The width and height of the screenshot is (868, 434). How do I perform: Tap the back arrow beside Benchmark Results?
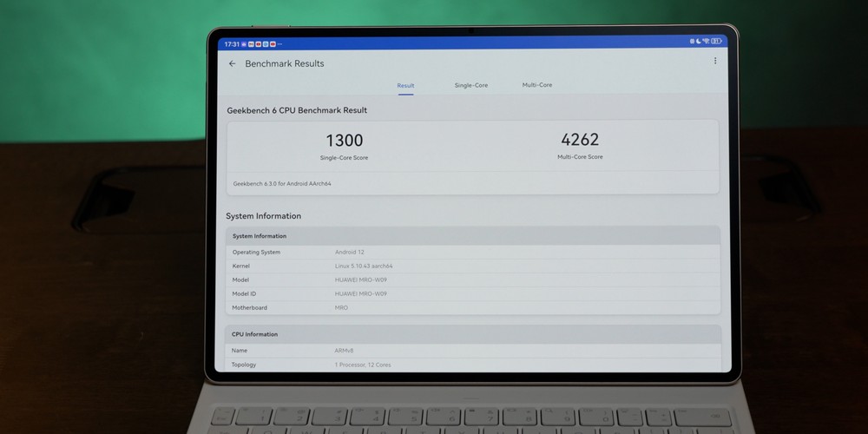click(x=232, y=63)
